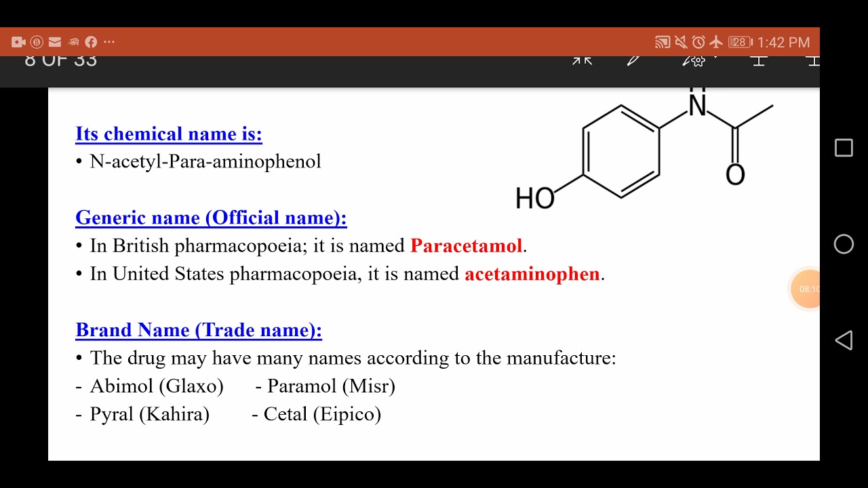Image resolution: width=868 pixels, height=488 pixels.
Task: Tap the battery 28 indicator
Action: pos(740,42)
